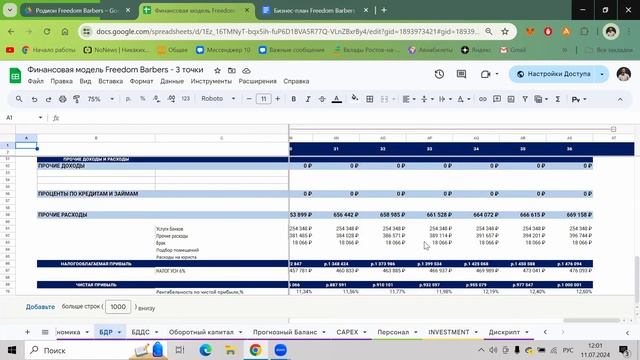Redo the last undone action

48,99
